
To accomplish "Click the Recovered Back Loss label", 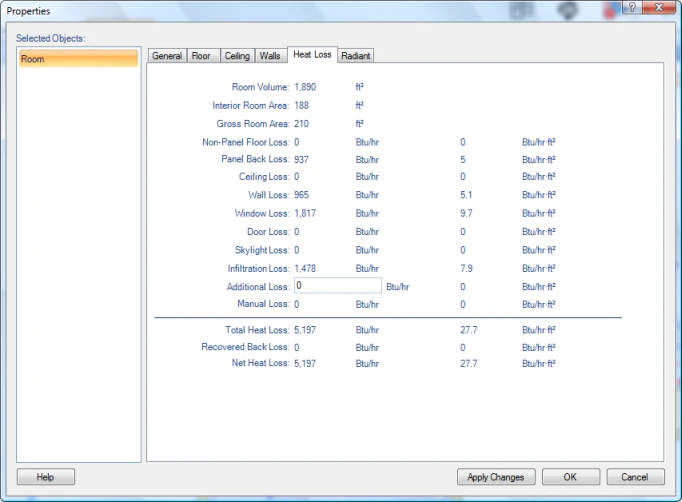I will (x=245, y=347).
